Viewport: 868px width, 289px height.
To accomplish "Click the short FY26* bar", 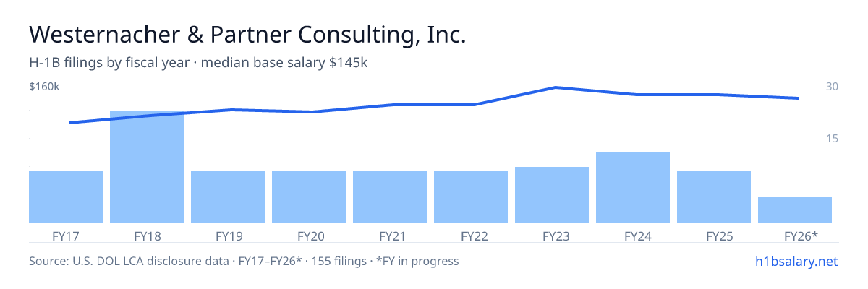I will pos(795,210).
